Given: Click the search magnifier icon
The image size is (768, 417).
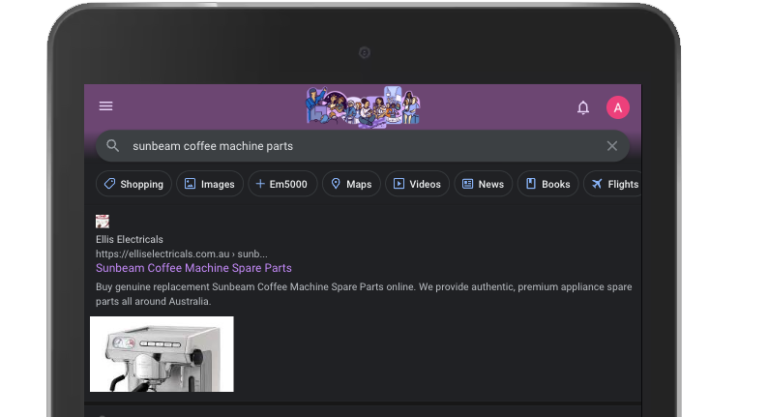Looking at the screenshot, I should pos(113,146).
